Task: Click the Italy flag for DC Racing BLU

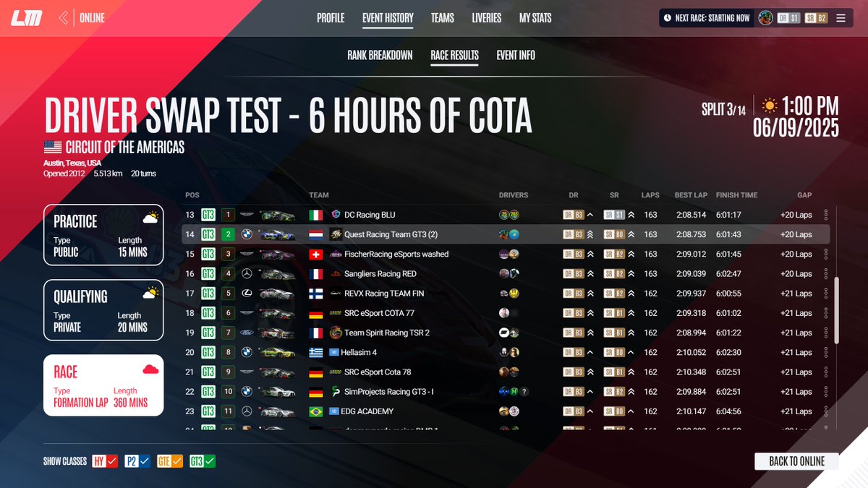Action: click(316, 215)
